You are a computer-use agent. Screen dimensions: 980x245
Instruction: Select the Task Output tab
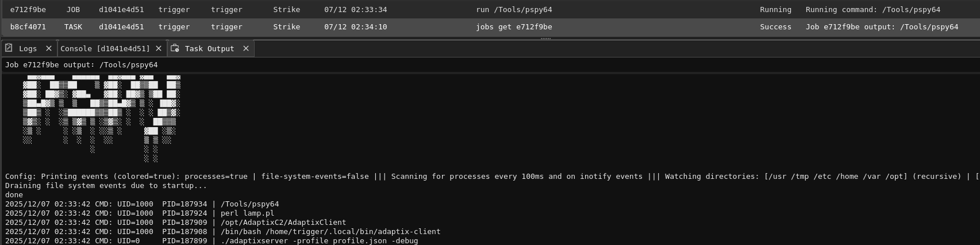tap(209, 48)
